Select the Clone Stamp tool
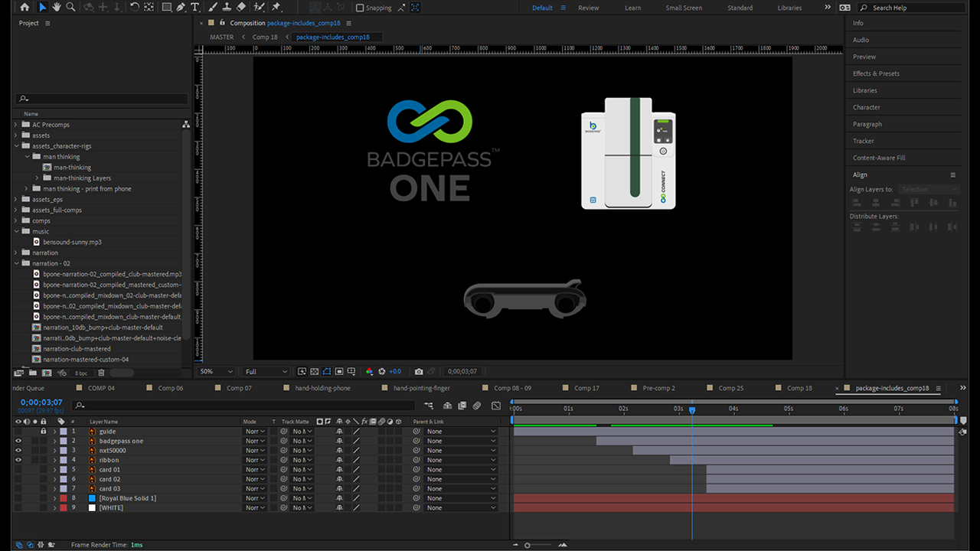980x551 pixels. point(227,8)
